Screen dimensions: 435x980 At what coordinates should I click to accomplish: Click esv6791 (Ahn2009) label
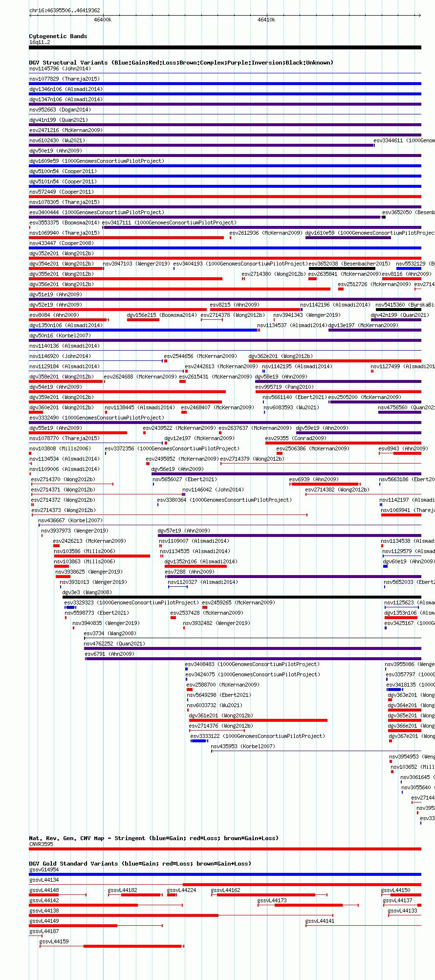tap(110, 654)
